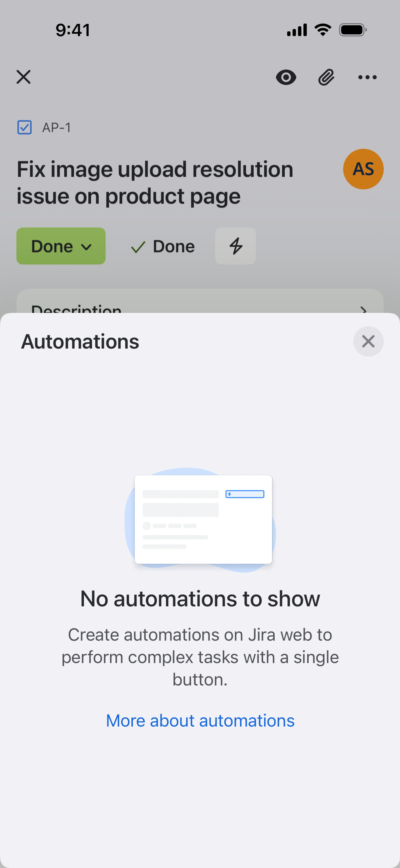Tap the chevron inside the Done button

[x=86, y=247]
